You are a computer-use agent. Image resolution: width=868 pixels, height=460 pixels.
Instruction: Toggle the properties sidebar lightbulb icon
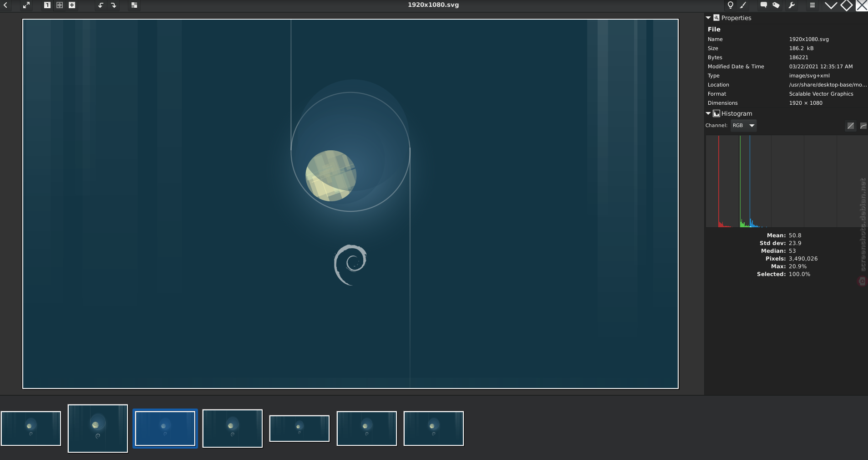pyautogui.click(x=731, y=5)
